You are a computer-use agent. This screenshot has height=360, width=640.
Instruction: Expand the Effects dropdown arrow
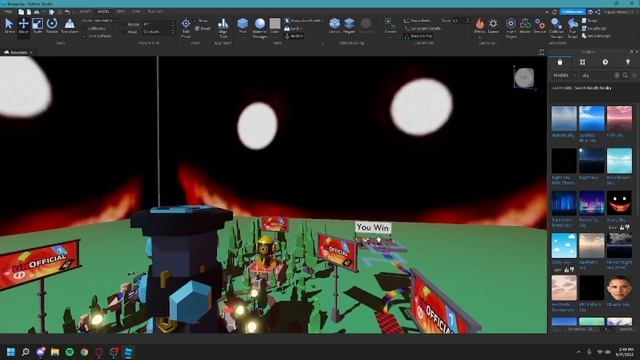[x=480, y=37]
